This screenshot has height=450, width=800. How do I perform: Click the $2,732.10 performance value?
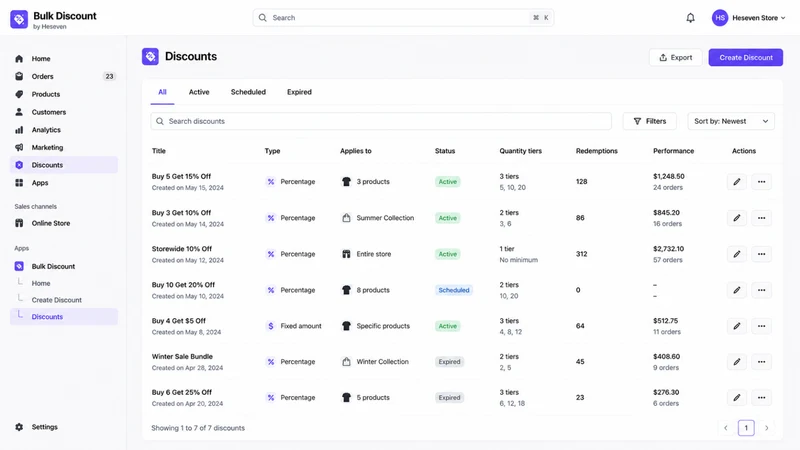(668, 249)
